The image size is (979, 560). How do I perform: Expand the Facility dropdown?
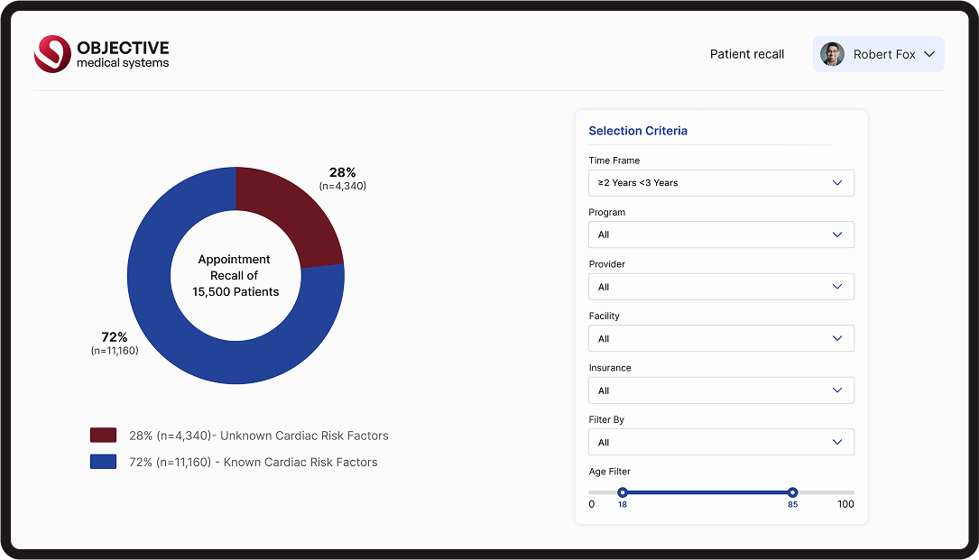coord(720,339)
